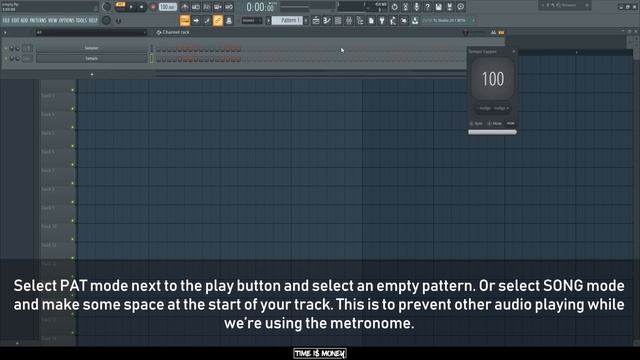The width and height of the screenshot is (640, 360).
Task: Open the VIEW menu
Action: (x=53, y=20)
